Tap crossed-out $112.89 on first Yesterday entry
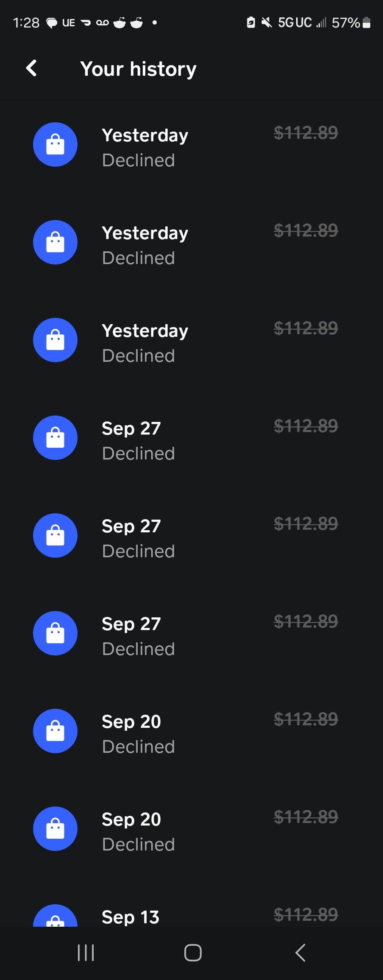This screenshot has width=383, height=980. 305,133
